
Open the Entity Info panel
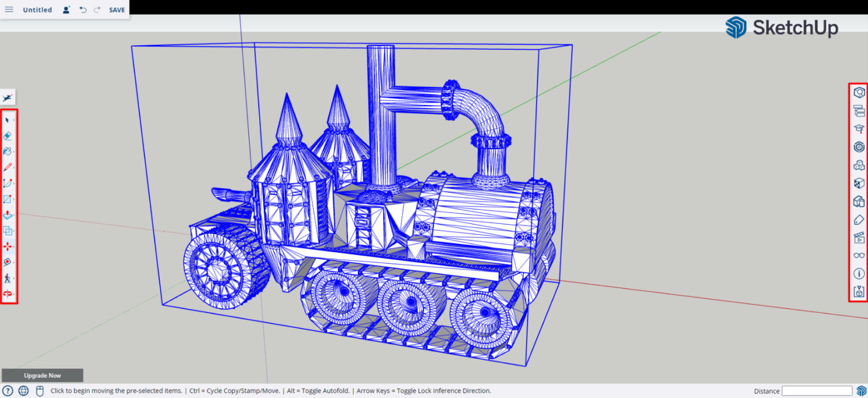pos(859,91)
